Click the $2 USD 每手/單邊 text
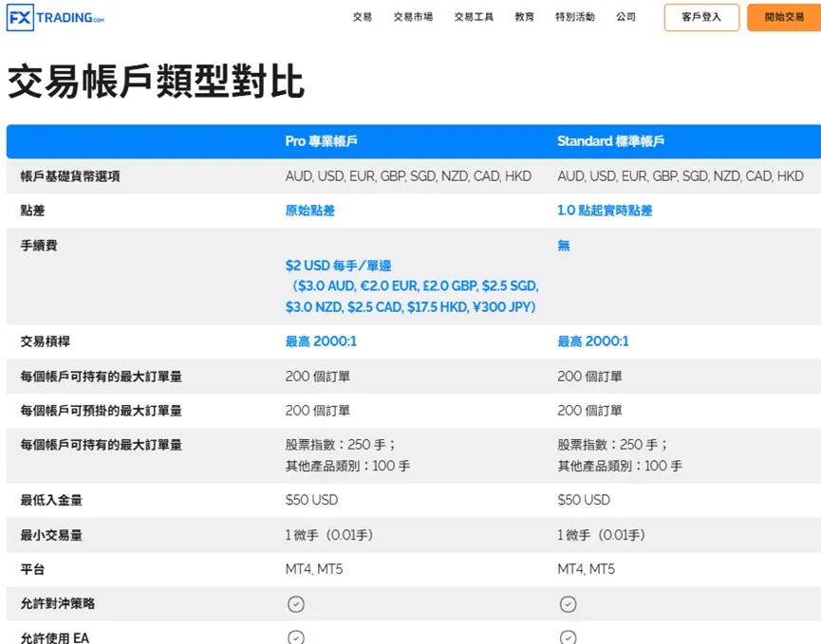The image size is (821, 644). tap(338, 266)
